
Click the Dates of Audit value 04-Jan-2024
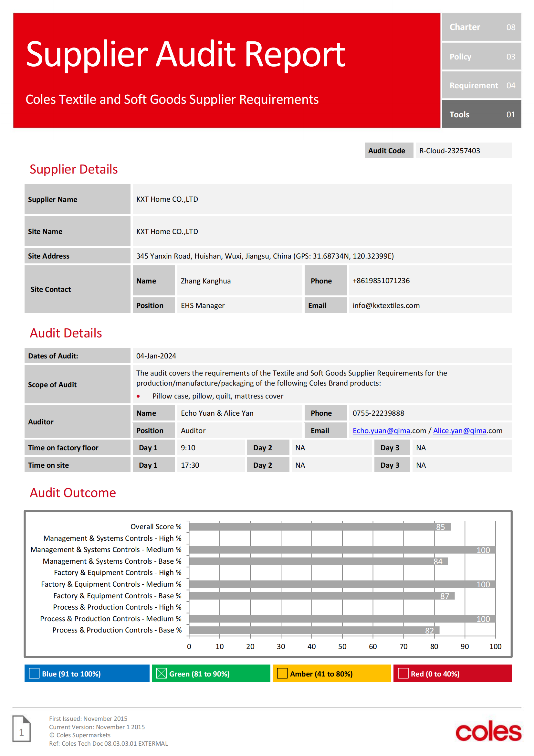pyautogui.click(x=156, y=356)
